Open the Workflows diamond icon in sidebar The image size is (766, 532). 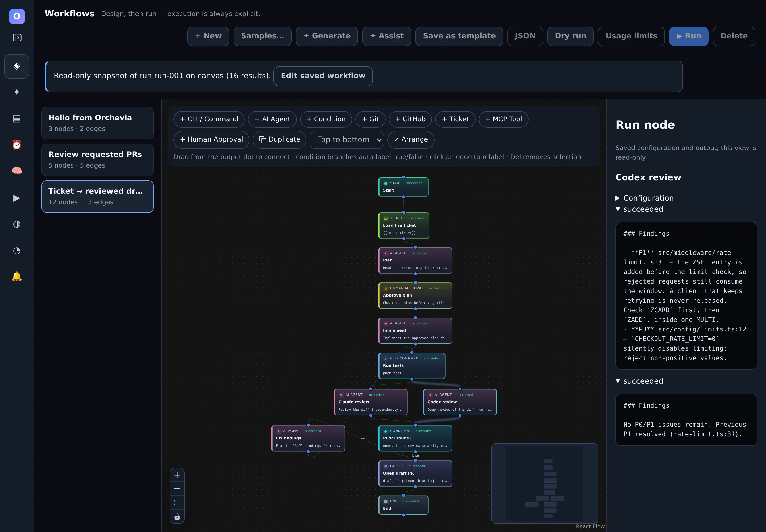tap(17, 66)
